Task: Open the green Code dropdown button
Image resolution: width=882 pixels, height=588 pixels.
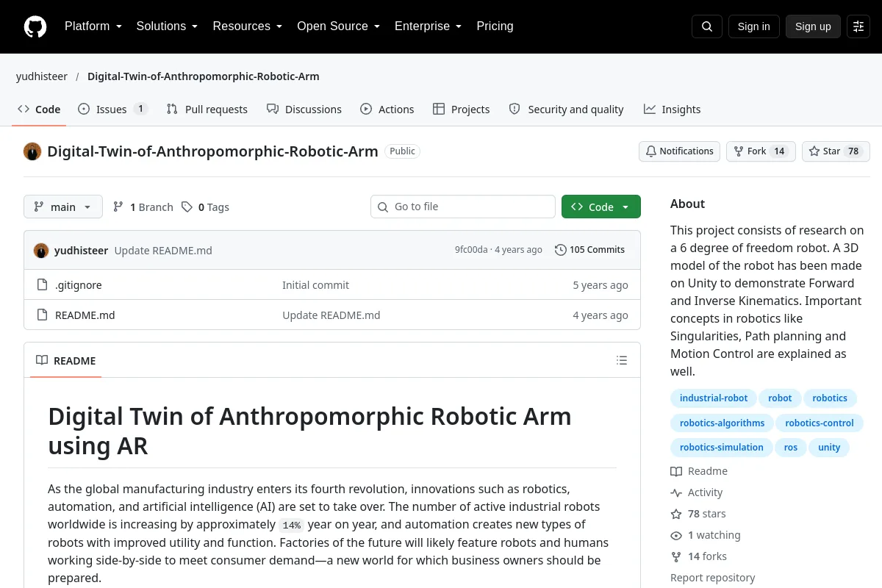Action: coord(601,207)
